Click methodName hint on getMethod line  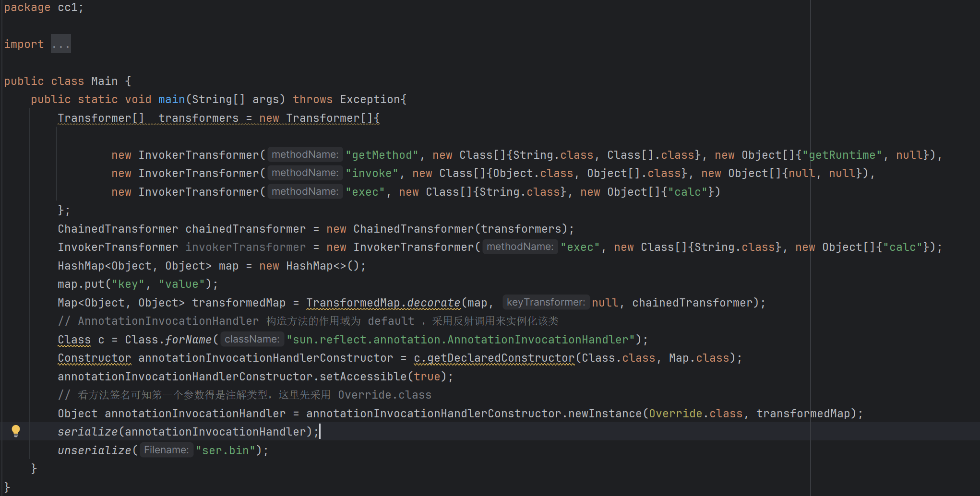pyautogui.click(x=305, y=154)
